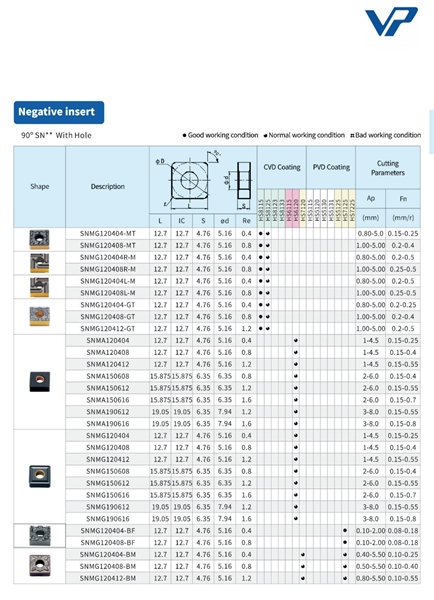This screenshot has height=600, width=434.
Task: Click the Bad working condition legend
Action: pos(385,135)
